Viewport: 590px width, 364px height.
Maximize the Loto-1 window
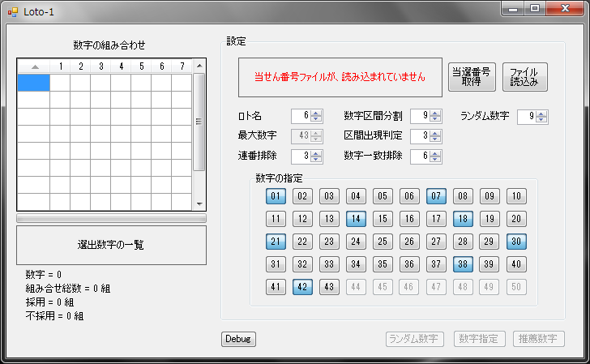tap(535, 9)
